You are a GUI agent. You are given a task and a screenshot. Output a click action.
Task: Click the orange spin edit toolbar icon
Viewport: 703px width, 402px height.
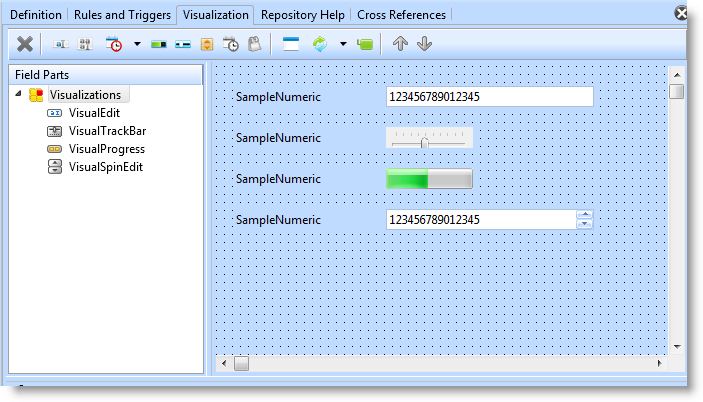[207, 44]
